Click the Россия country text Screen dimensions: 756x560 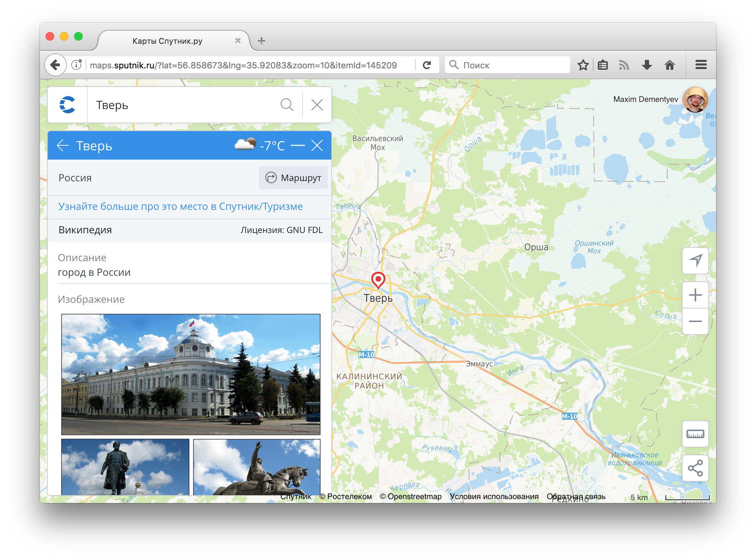tap(75, 178)
